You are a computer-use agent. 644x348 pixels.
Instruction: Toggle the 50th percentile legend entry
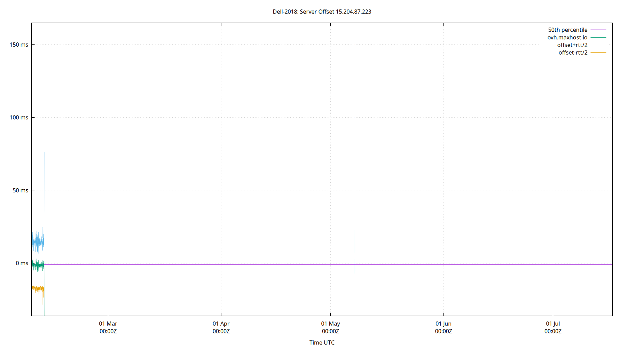pos(568,30)
